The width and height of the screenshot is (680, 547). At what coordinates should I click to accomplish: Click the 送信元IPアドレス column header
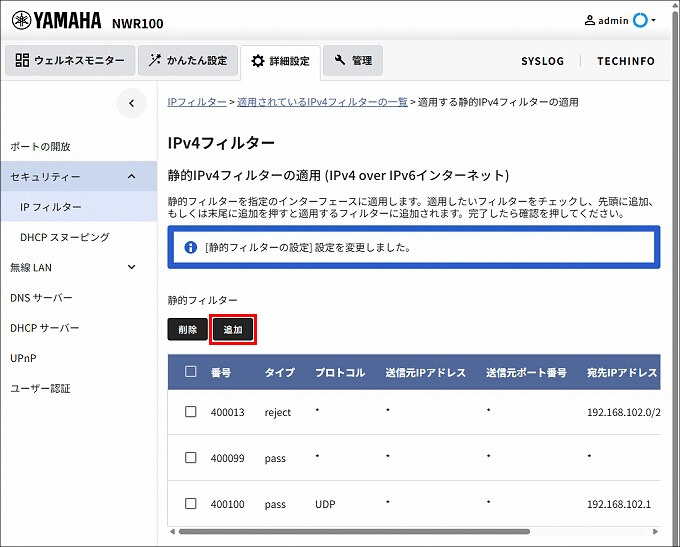coord(425,372)
